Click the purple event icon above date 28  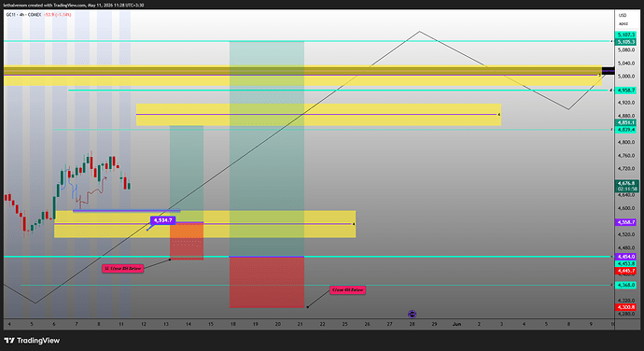coord(412,314)
